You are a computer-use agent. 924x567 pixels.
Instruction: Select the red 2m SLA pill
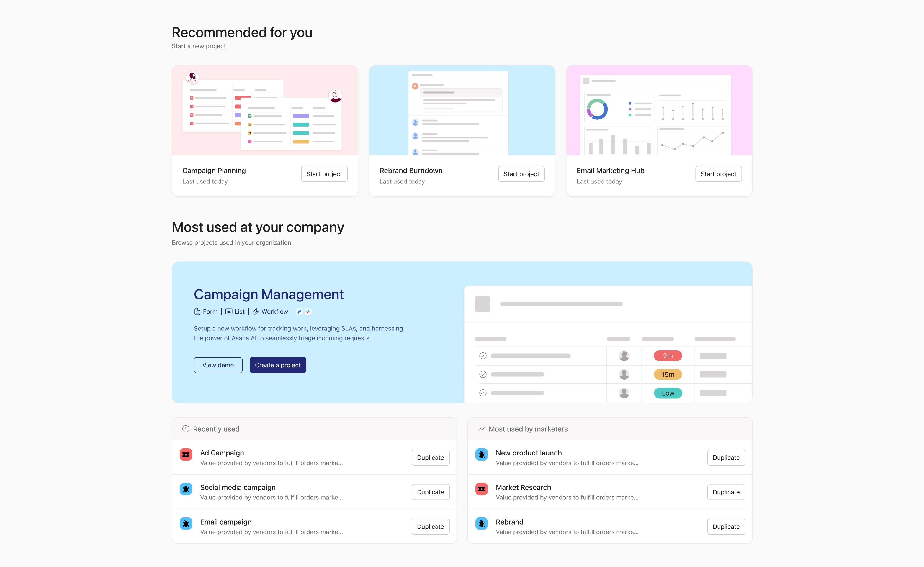coord(667,356)
